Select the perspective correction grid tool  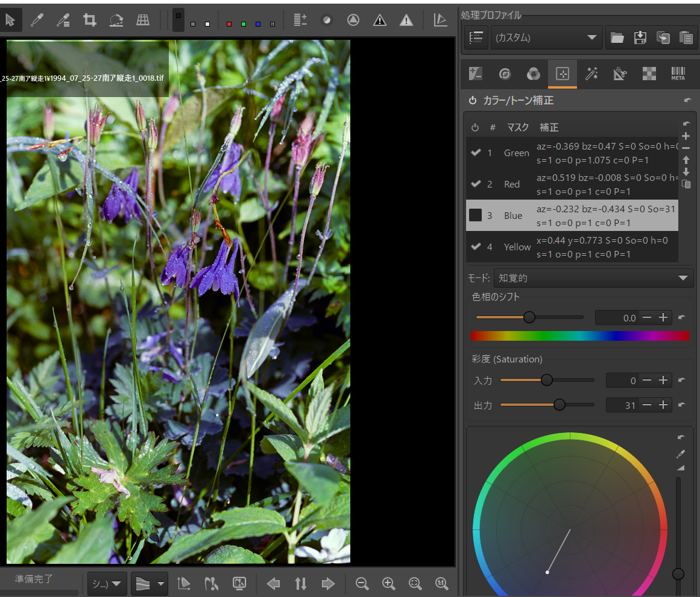click(143, 20)
